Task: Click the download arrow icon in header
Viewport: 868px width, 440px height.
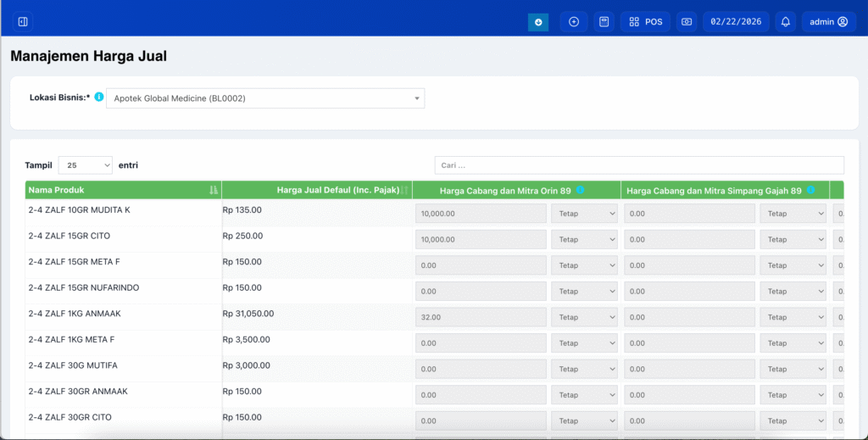Action: [538, 22]
